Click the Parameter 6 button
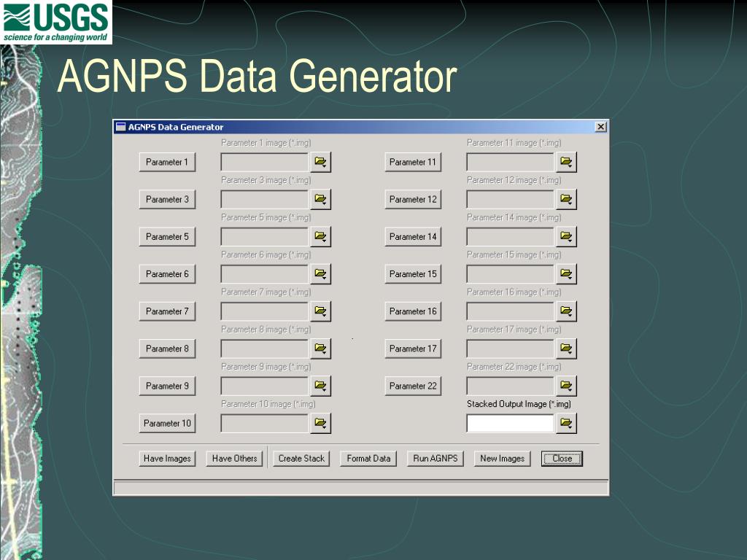The width and height of the screenshot is (747, 560). click(167, 274)
